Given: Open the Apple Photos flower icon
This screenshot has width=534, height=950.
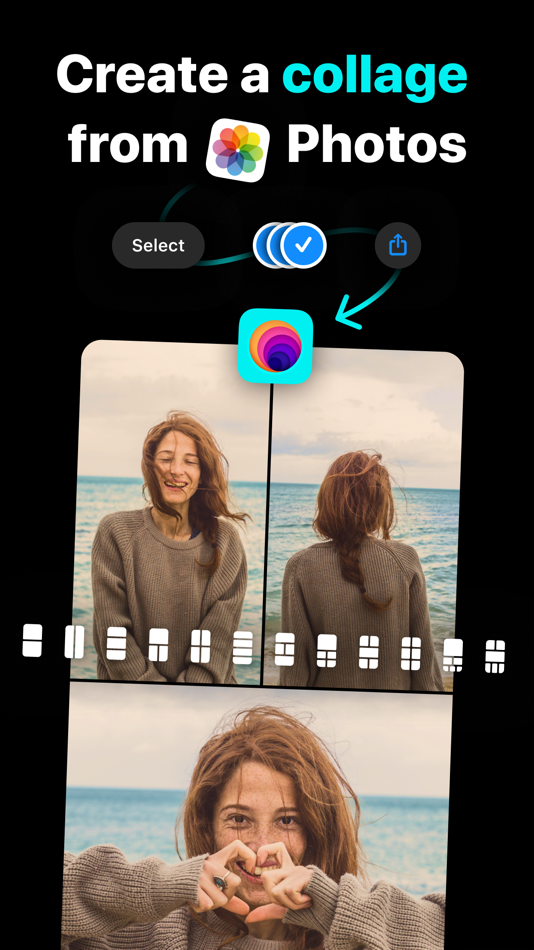Looking at the screenshot, I should [x=238, y=150].
